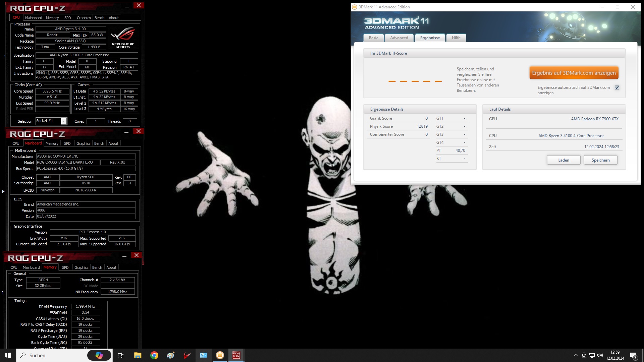Click the CAS# Latency 16.0 clocks field
644x362 pixels.
pos(86,318)
